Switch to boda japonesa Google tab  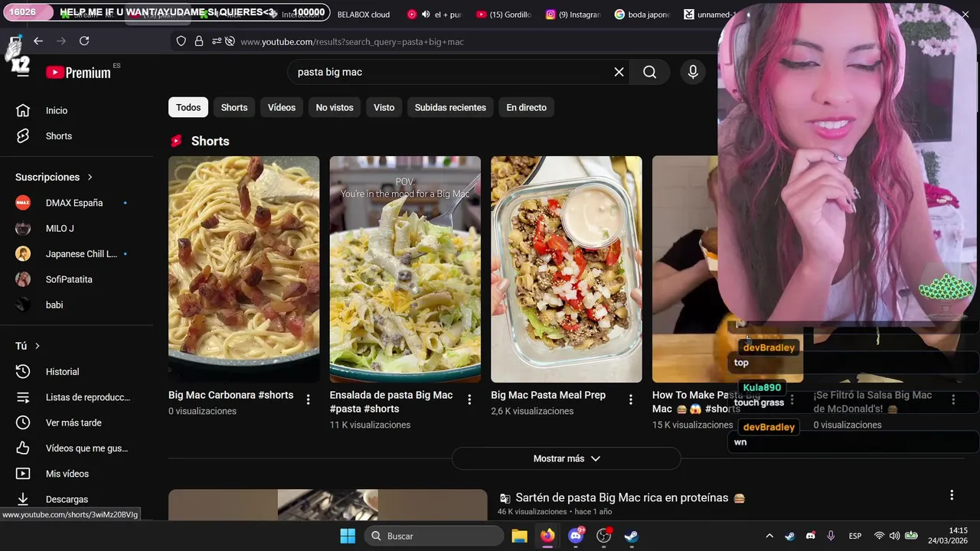click(x=642, y=15)
